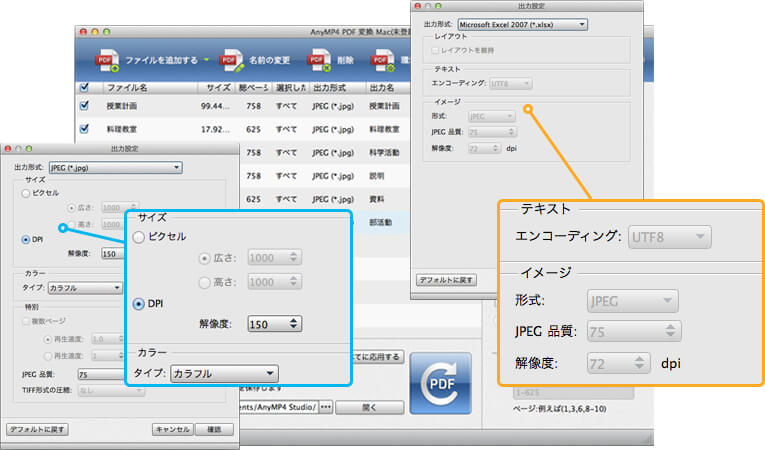The width and height of the screenshot is (765, 450).
Task: Start conversion with the large blue PDF button
Action: 441,383
